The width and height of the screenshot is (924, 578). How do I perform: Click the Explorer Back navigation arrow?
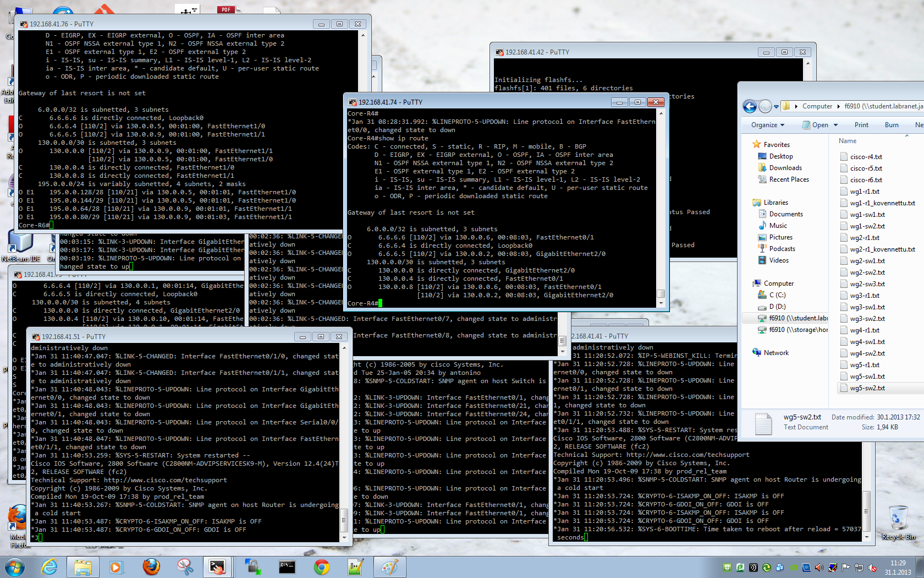(x=749, y=106)
